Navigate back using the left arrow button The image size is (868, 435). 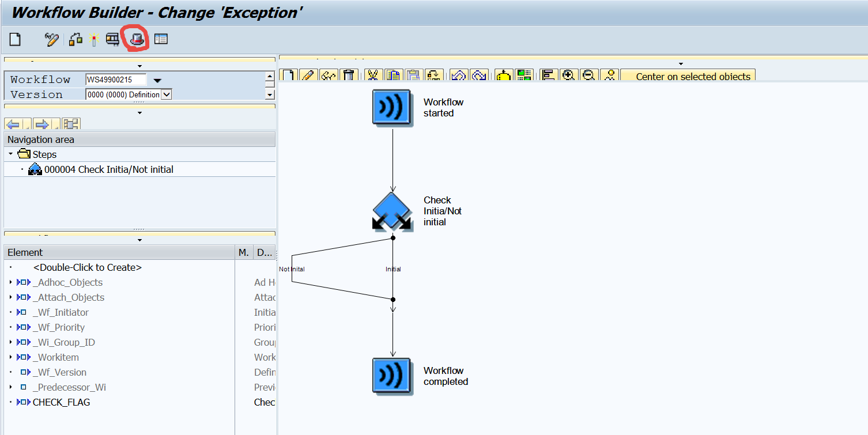[13, 123]
